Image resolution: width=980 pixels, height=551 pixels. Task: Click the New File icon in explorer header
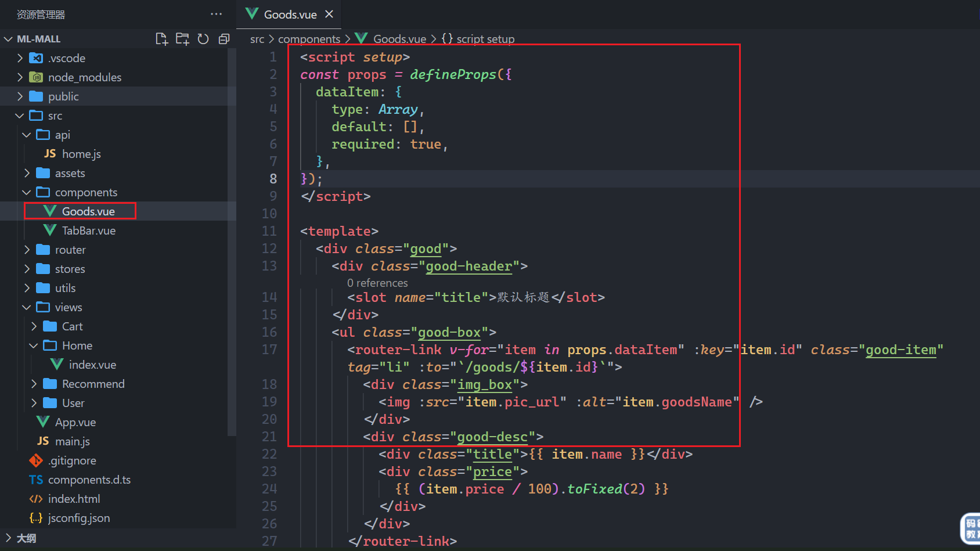[x=161, y=39]
